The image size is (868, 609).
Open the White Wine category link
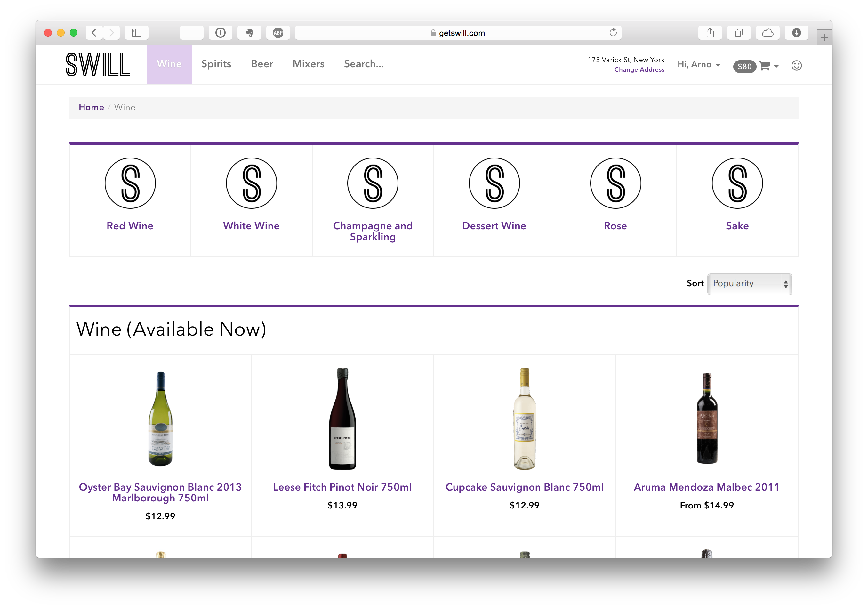tap(251, 226)
